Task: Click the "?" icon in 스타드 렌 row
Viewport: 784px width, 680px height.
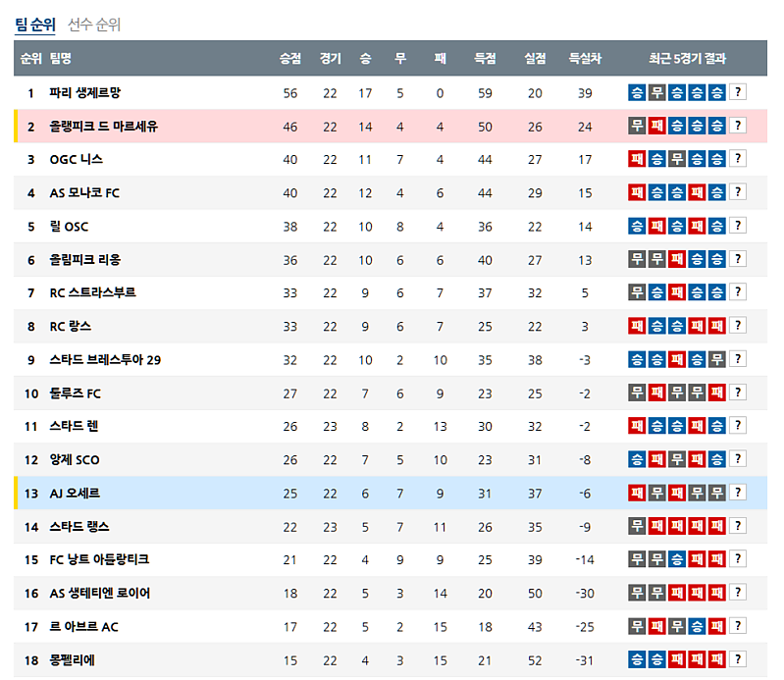Action: [x=738, y=426]
